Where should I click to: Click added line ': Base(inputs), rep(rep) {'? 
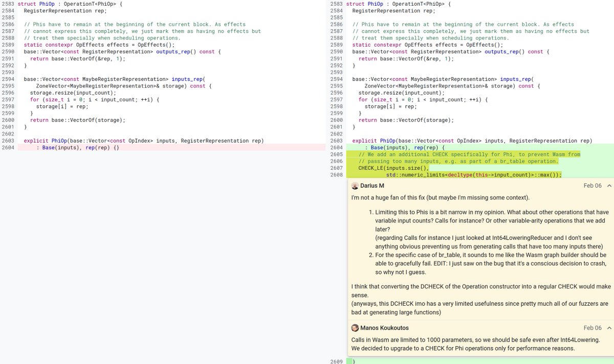tap(405, 147)
